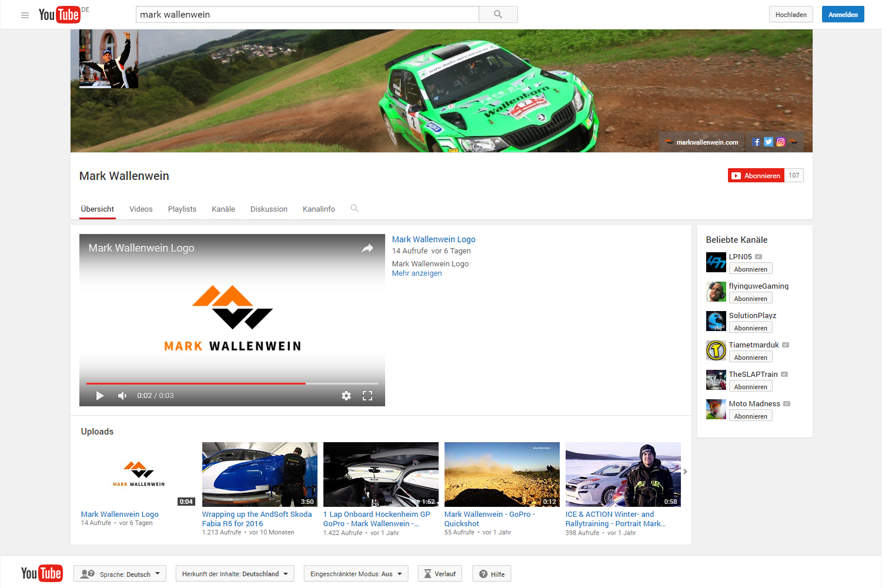The width and height of the screenshot is (882, 588).
Task: Subscribe to SolutionPlayz channel
Action: tap(751, 328)
